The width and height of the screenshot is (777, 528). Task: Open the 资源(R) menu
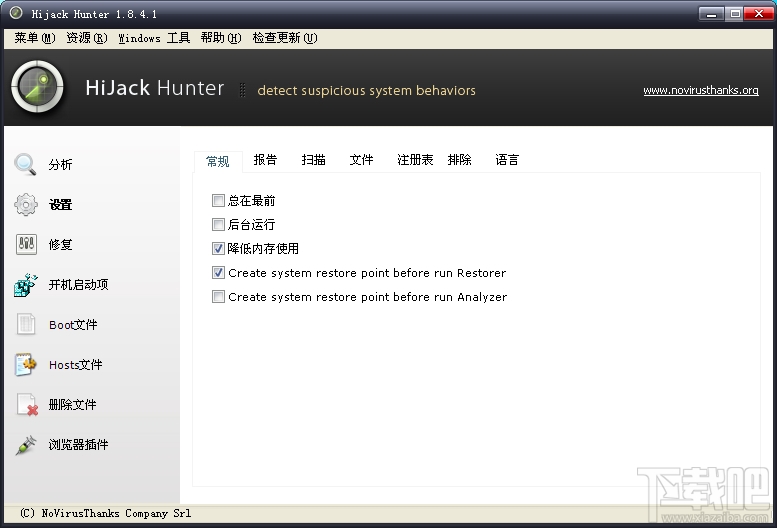coord(87,38)
